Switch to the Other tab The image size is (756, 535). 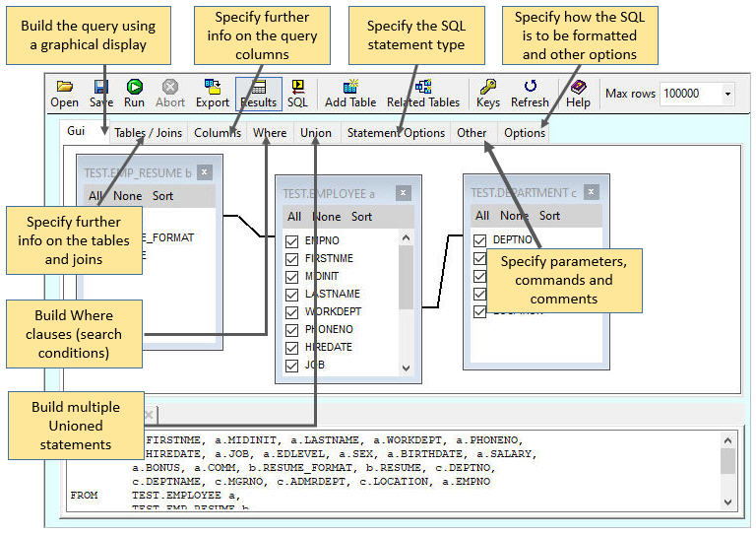(x=472, y=133)
